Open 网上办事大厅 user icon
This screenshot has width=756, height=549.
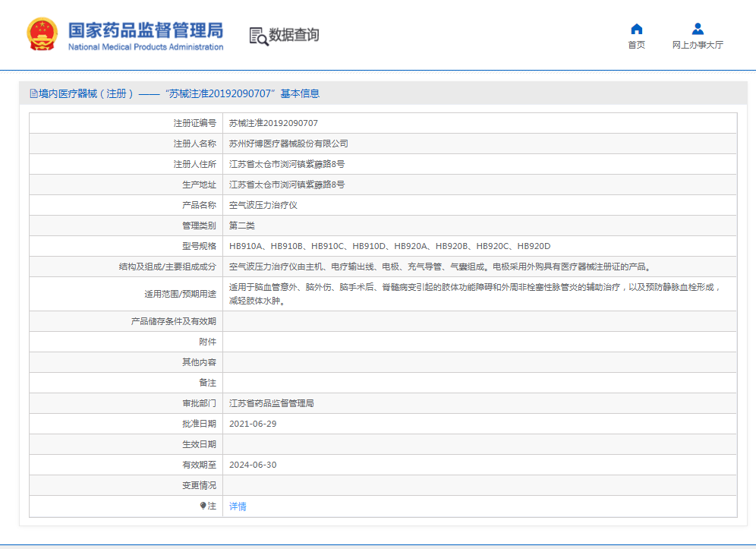coord(698,29)
